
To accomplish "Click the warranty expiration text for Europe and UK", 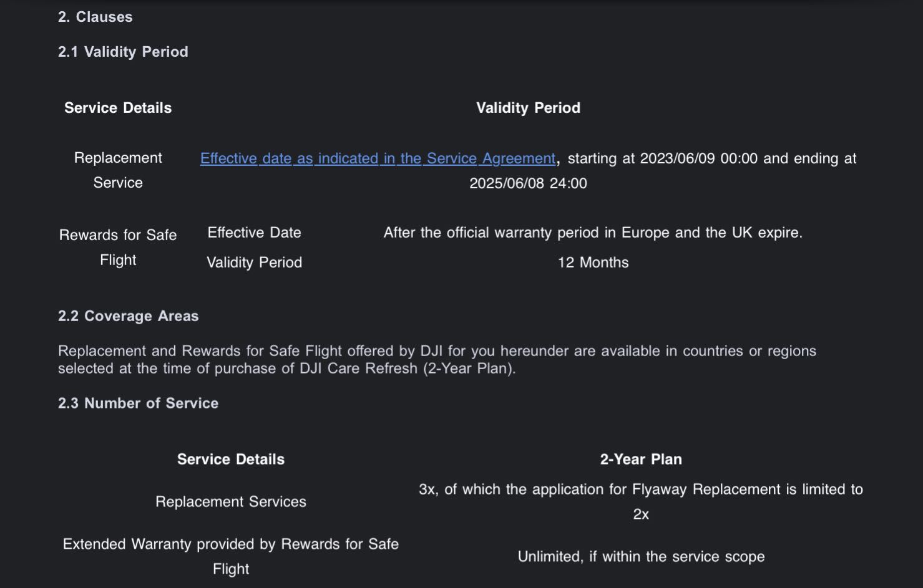I will pos(593,233).
